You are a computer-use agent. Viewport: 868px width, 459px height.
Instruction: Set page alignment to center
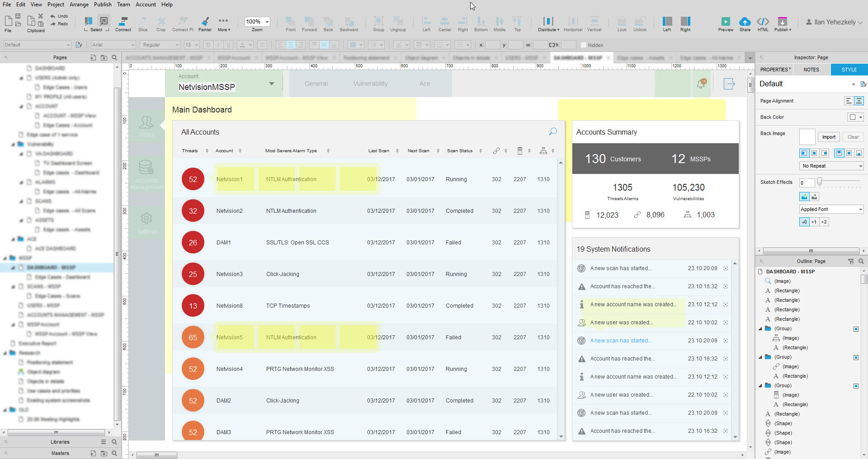pyautogui.click(x=859, y=101)
